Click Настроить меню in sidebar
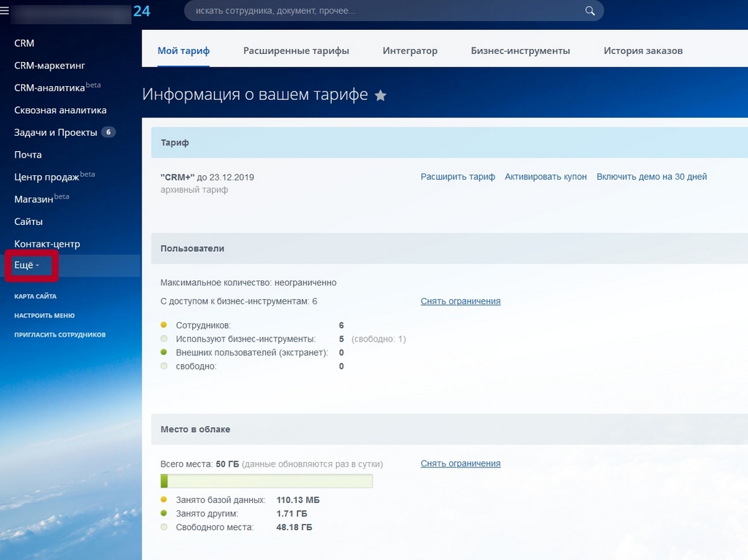The height and width of the screenshot is (560, 748). pos(45,315)
